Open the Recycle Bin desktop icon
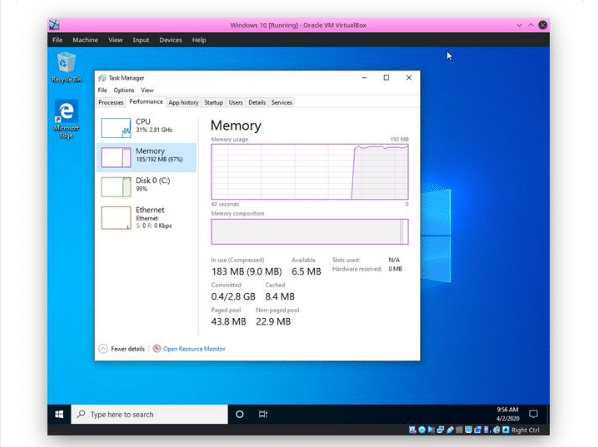The height and width of the screenshot is (447, 598). pyautogui.click(x=66, y=68)
